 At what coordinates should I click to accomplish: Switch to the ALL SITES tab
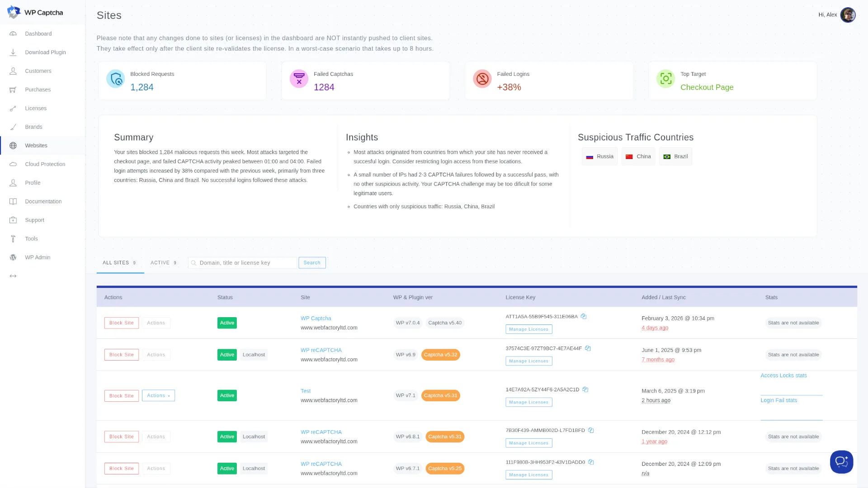120,263
